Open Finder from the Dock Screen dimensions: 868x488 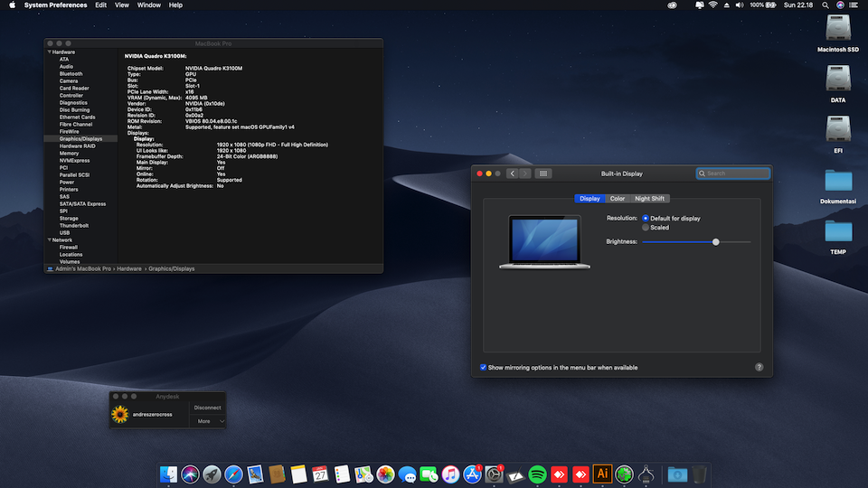tap(168, 474)
